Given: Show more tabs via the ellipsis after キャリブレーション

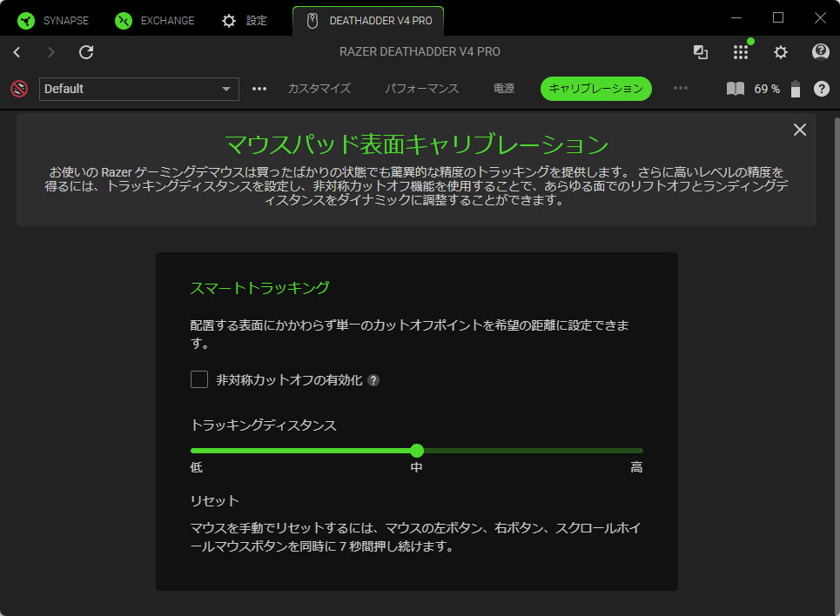Looking at the screenshot, I should (x=681, y=89).
